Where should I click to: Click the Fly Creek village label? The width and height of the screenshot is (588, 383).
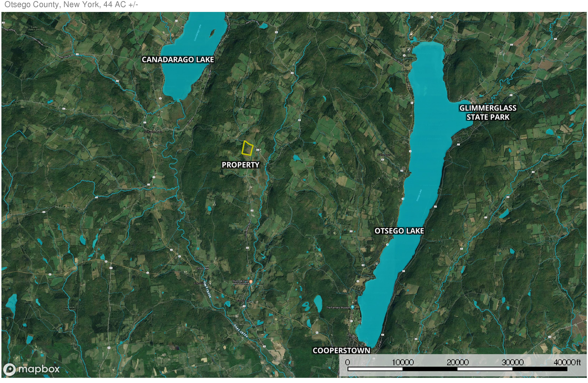(x=243, y=301)
